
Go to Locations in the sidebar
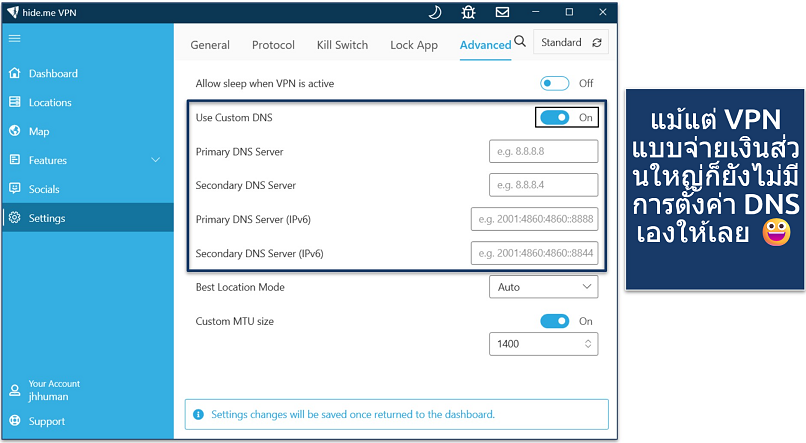(x=50, y=102)
